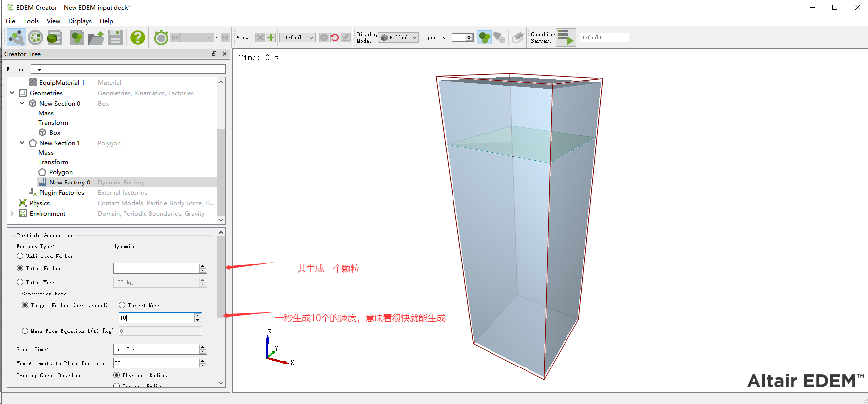868x404 pixels.
Task: Click the green help question mark
Action: (137, 37)
